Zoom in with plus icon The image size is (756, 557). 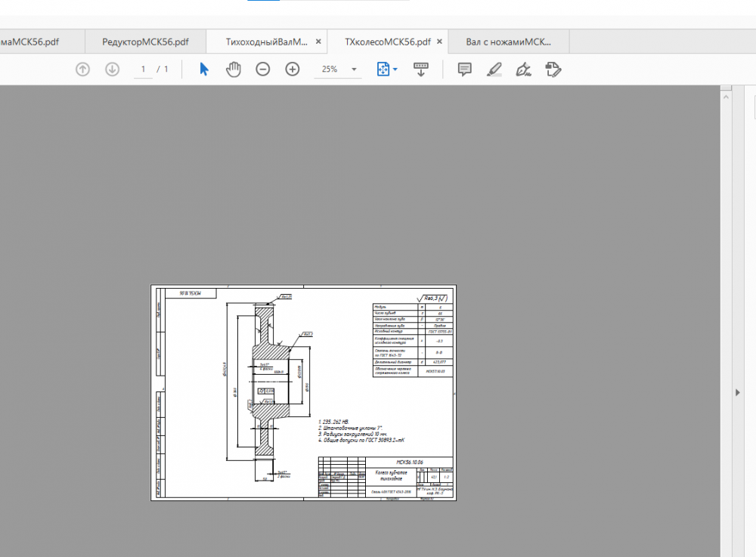point(293,70)
